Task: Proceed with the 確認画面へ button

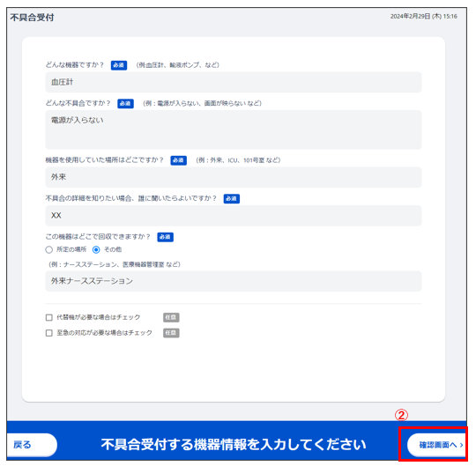Action: point(436,445)
